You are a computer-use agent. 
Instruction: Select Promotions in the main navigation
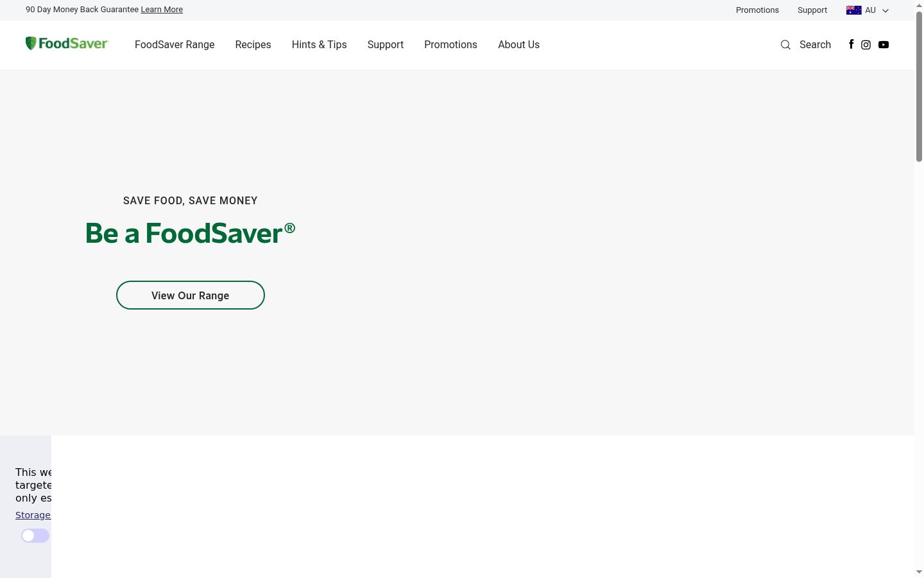coord(451,45)
